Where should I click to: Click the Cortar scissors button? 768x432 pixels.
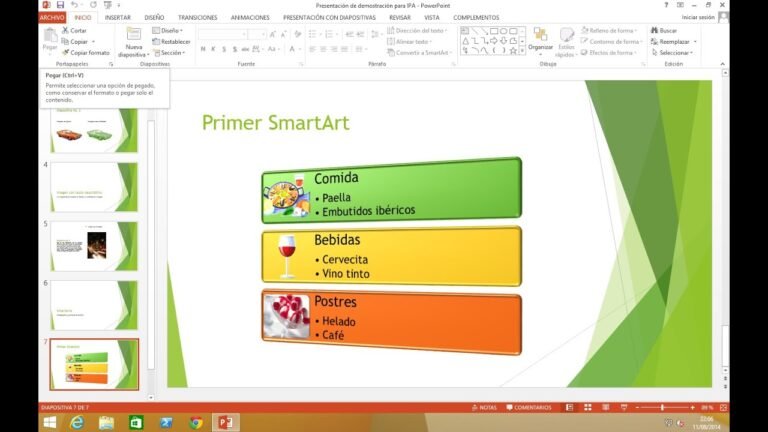click(74, 30)
